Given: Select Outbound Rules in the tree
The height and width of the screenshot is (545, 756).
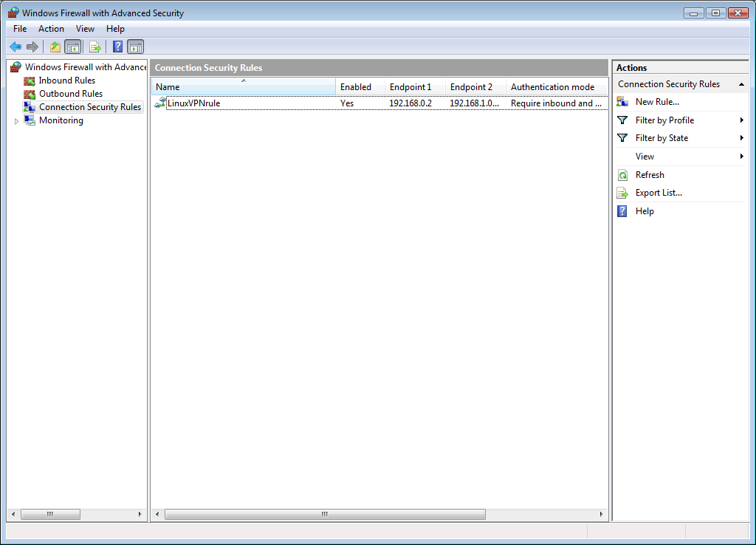Looking at the screenshot, I should pos(71,94).
